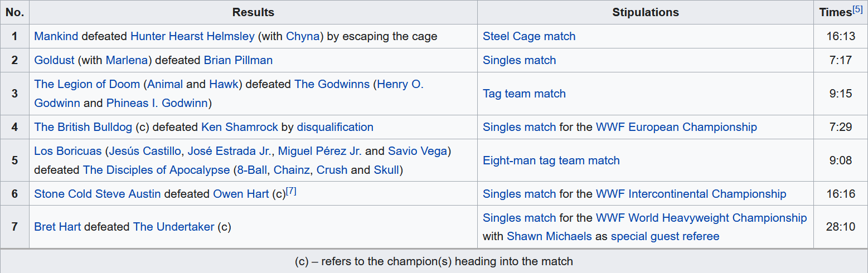Open the Stone Cold Steve Austin link
Image resolution: width=868 pixels, height=273 pixels.
tap(98, 194)
